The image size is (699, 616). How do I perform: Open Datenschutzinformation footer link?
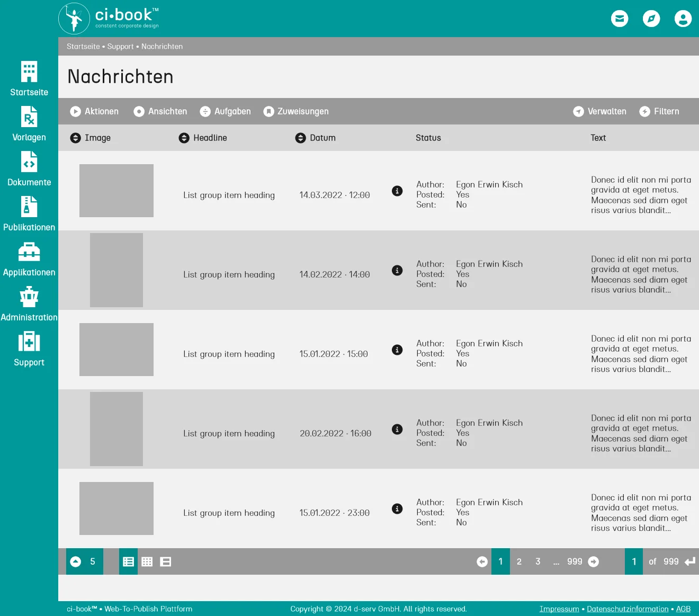pyautogui.click(x=628, y=609)
